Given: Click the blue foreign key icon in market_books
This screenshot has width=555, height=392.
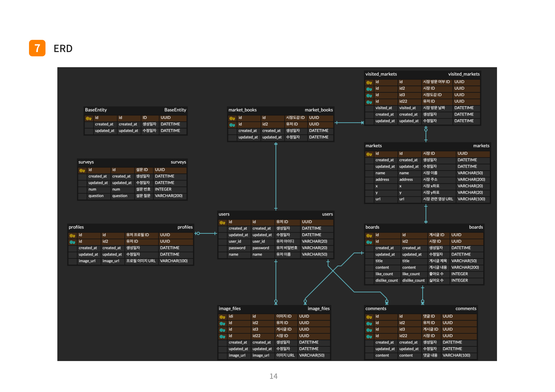Looking at the screenshot, I should click(x=232, y=125).
